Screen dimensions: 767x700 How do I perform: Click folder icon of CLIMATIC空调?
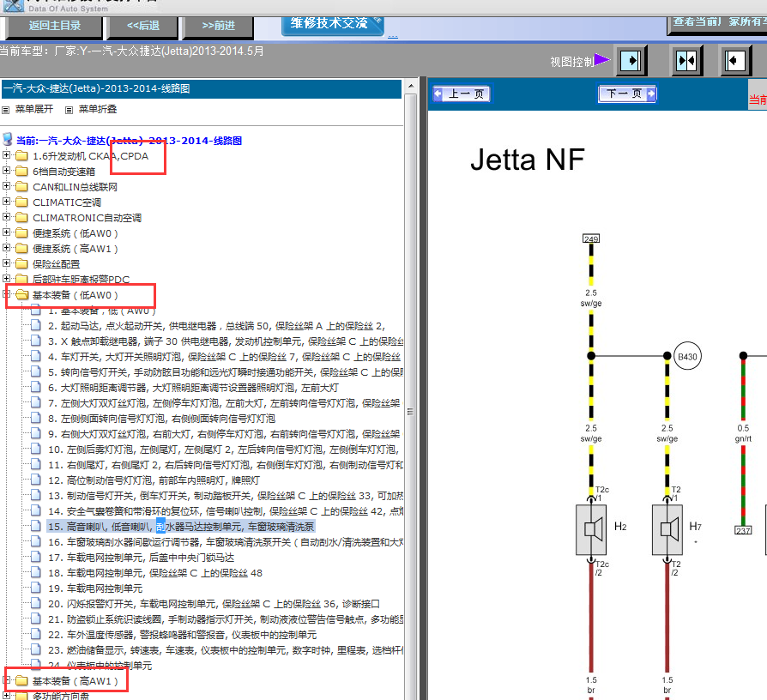pyautogui.click(x=21, y=202)
